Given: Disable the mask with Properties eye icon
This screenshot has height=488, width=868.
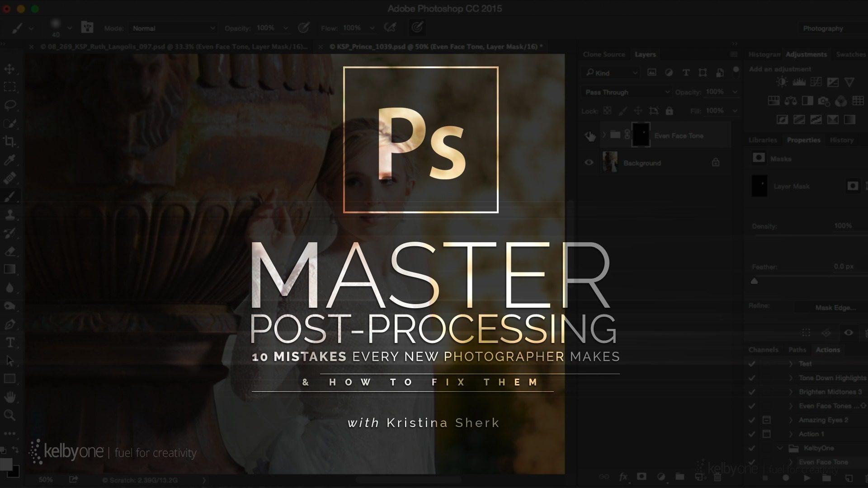Looking at the screenshot, I should 849,333.
